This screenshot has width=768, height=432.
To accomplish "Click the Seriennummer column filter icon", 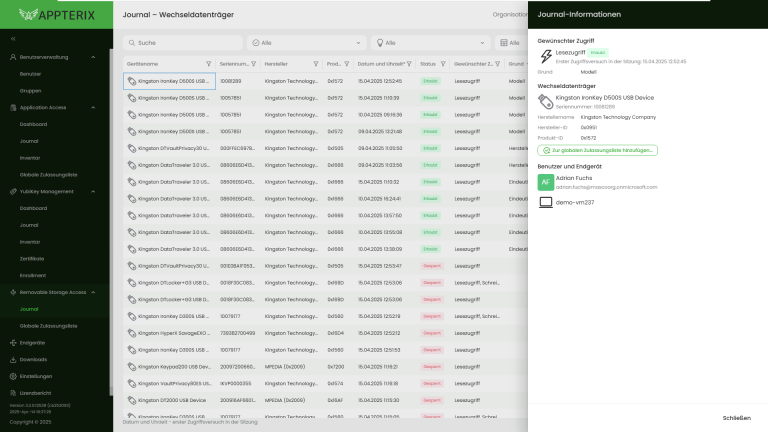I will tap(254, 63).
